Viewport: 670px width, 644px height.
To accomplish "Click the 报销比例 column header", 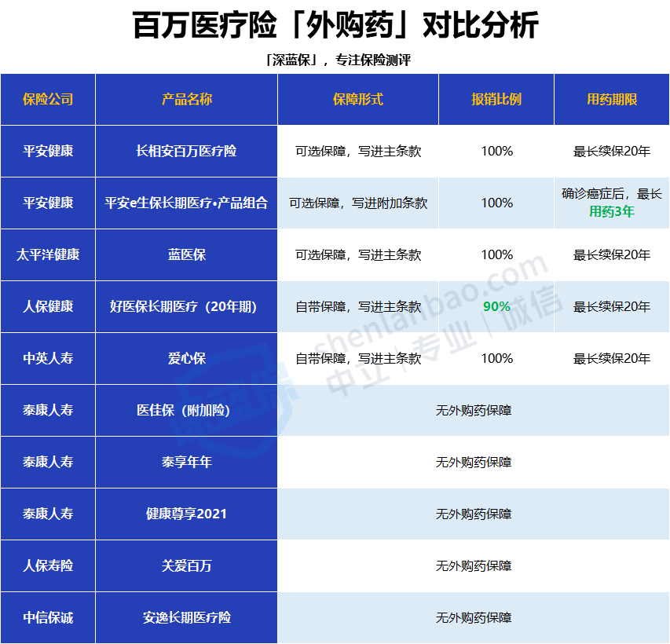I will point(496,99).
